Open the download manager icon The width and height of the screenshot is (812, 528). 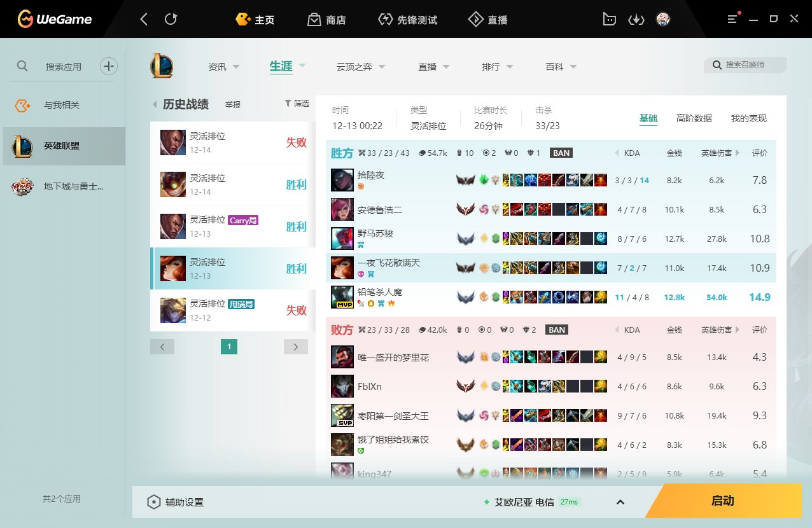(x=636, y=19)
